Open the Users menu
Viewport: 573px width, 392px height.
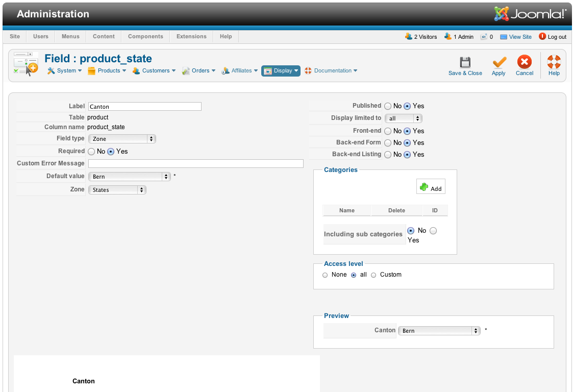click(40, 36)
